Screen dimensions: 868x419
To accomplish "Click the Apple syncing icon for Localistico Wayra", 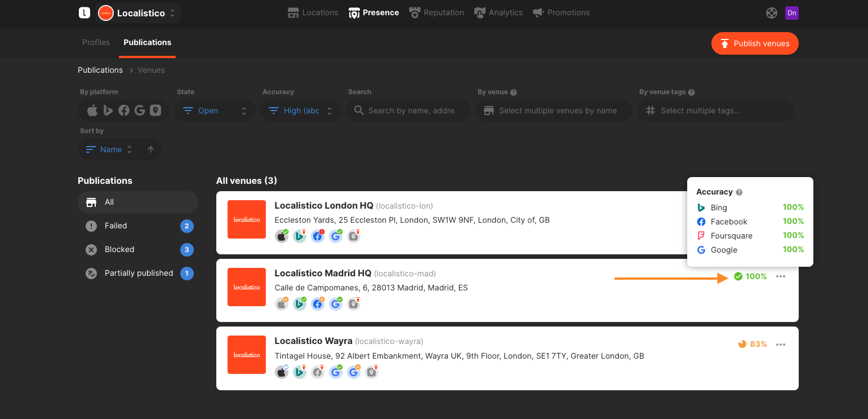I will pos(281,372).
